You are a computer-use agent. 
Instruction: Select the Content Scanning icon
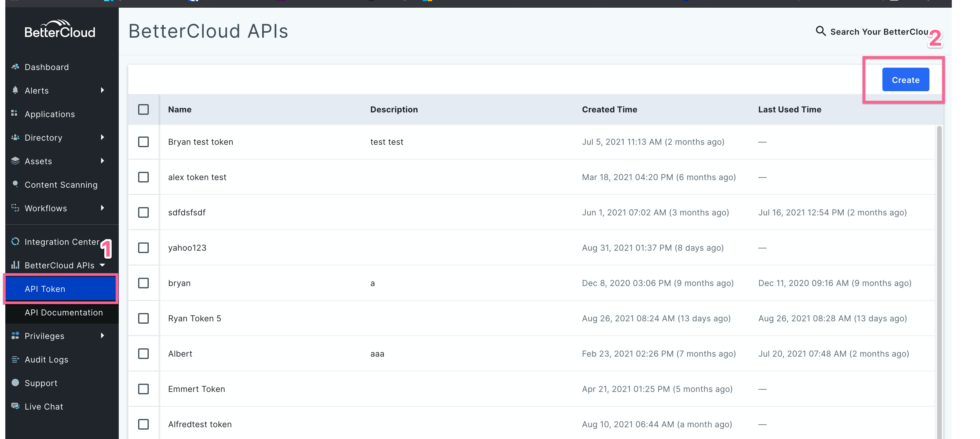pyautogui.click(x=15, y=185)
